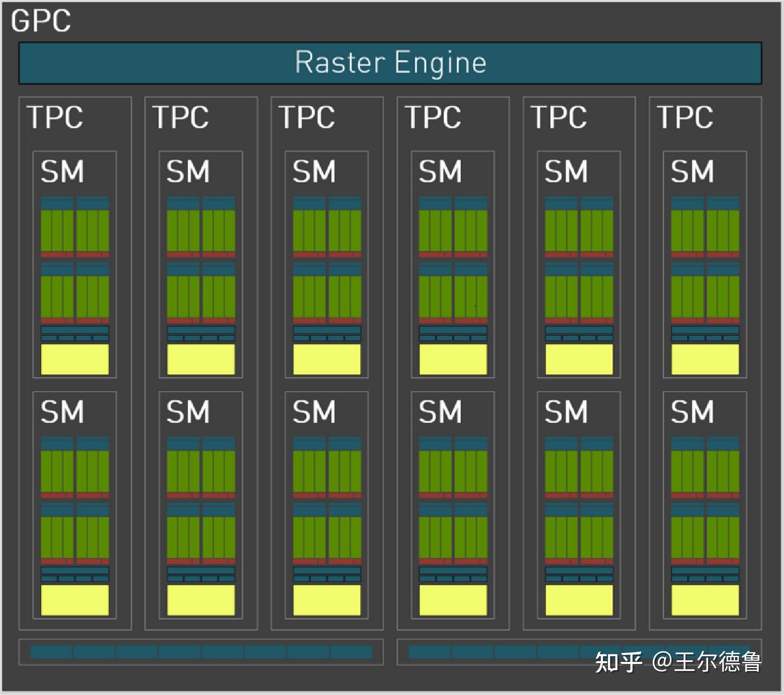This screenshot has height=695, width=784.
Task: Click yellow block in bottom-right SM
Action: [x=705, y=600]
